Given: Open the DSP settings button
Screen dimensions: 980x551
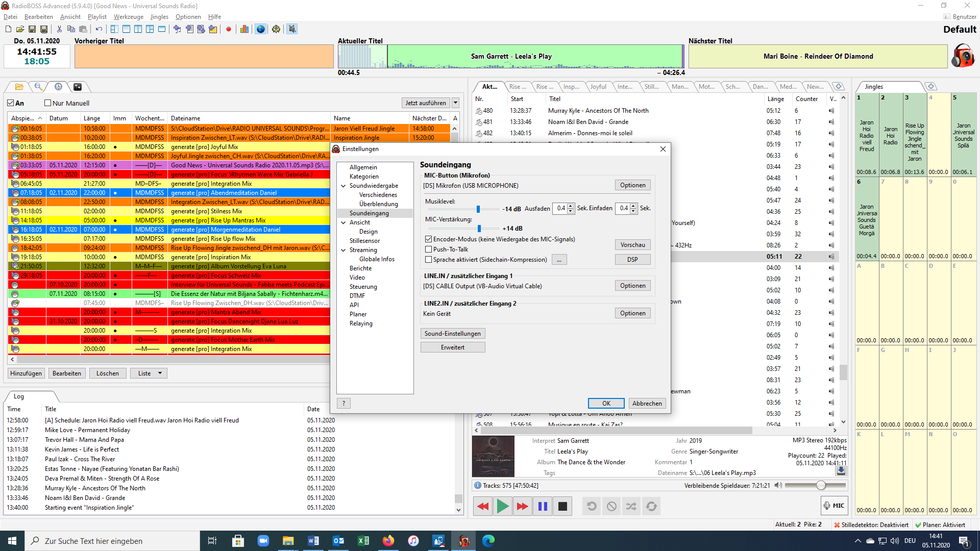Looking at the screenshot, I should point(632,260).
